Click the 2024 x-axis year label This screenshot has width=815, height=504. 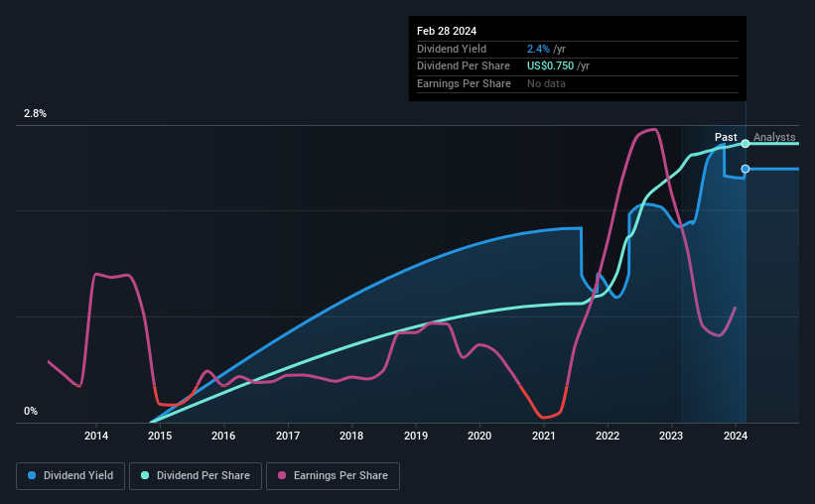[736, 436]
